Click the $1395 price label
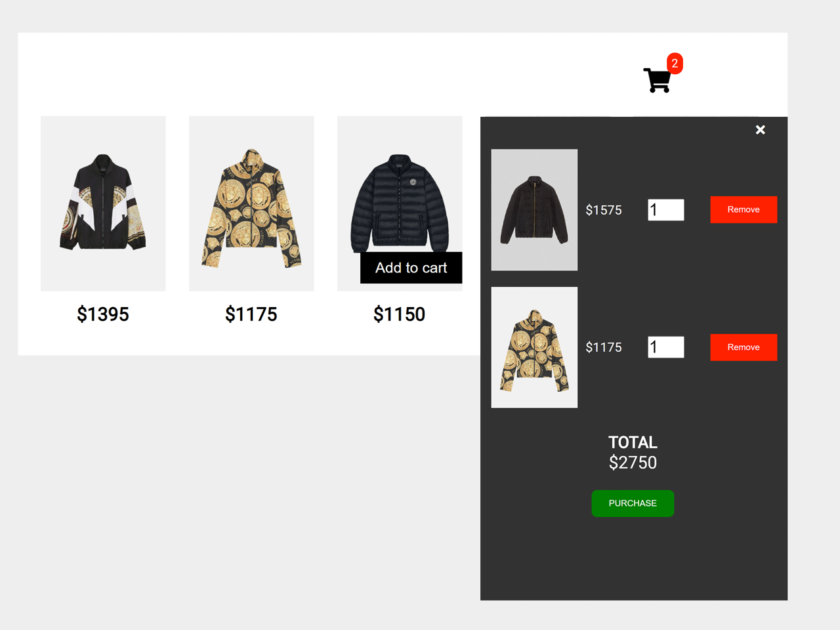This screenshot has width=840, height=630. coord(103,314)
